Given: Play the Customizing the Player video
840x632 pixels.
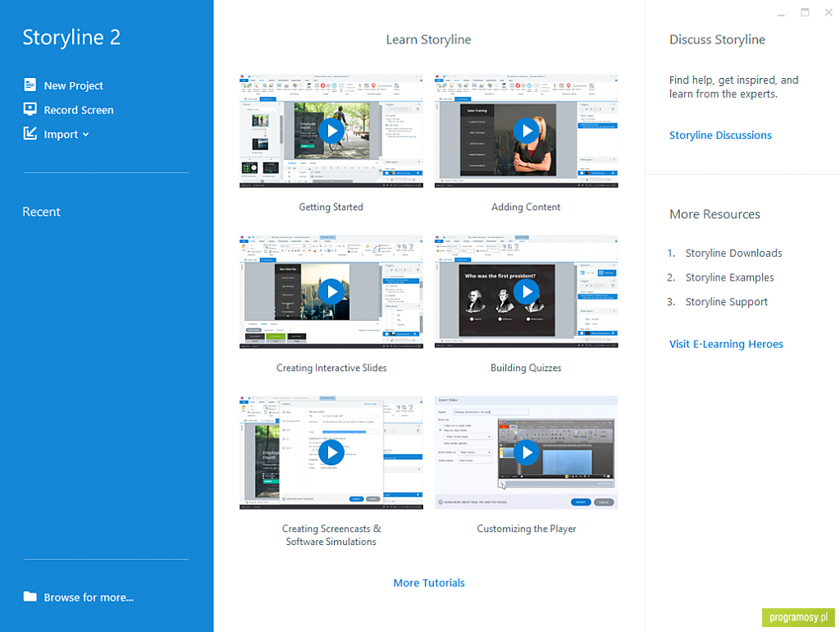Looking at the screenshot, I should point(527,453).
